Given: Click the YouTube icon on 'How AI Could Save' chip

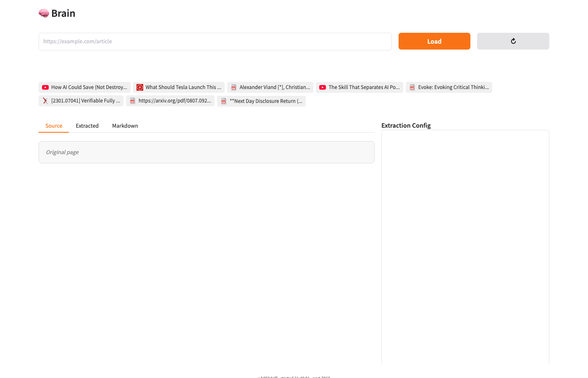Looking at the screenshot, I should tap(45, 87).
